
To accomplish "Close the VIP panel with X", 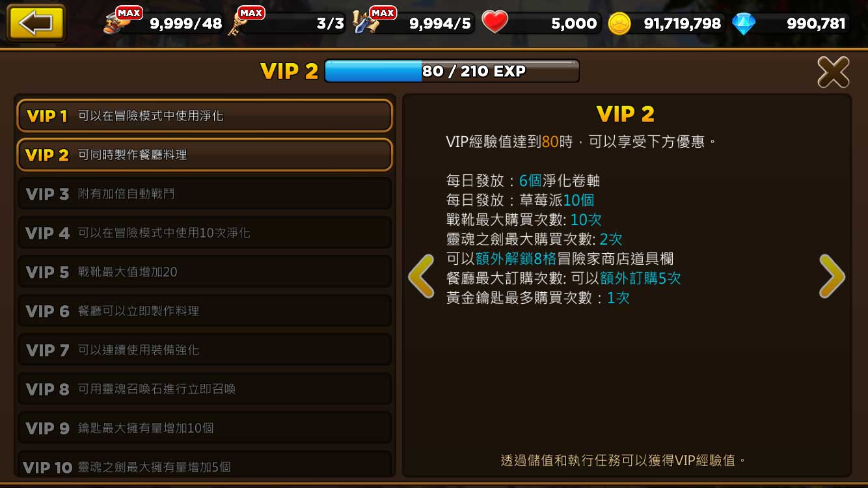I will coord(834,72).
